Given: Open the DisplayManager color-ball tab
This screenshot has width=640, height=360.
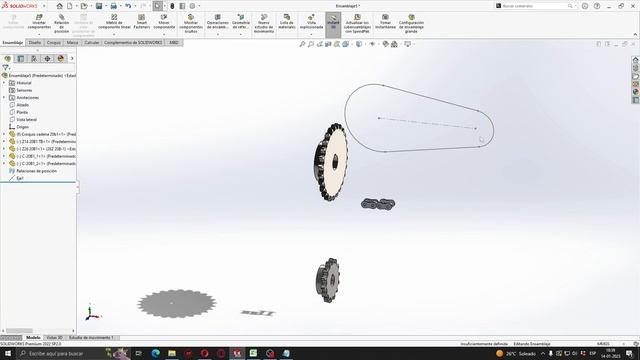Looking at the screenshot, I should pyautogui.click(x=61, y=59).
